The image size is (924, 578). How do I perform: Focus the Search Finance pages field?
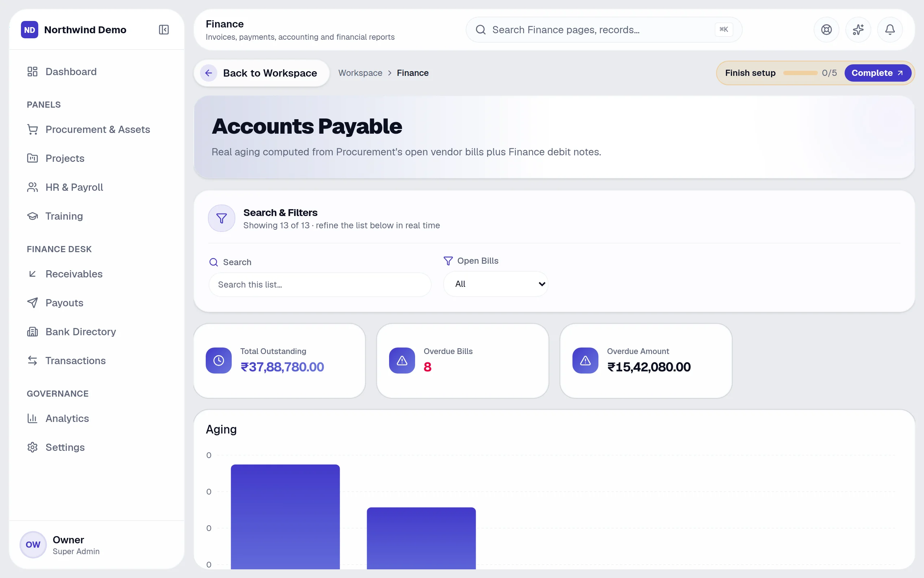click(603, 30)
